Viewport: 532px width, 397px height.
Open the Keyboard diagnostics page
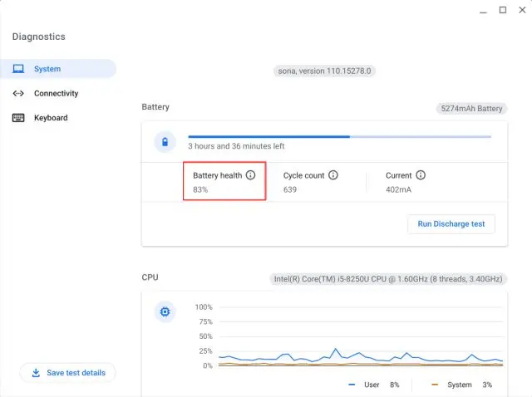coord(51,118)
